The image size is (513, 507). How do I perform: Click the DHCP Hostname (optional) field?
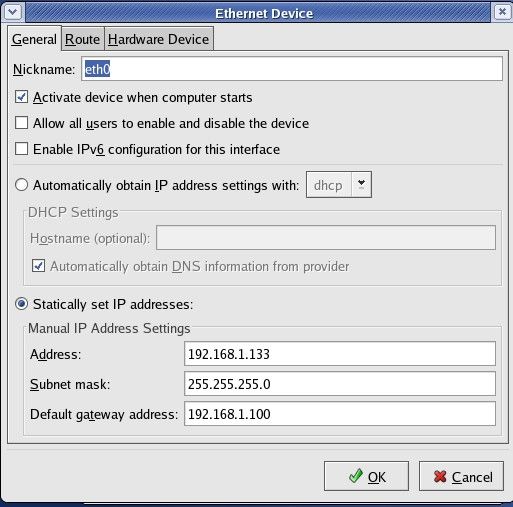click(x=326, y=238)
